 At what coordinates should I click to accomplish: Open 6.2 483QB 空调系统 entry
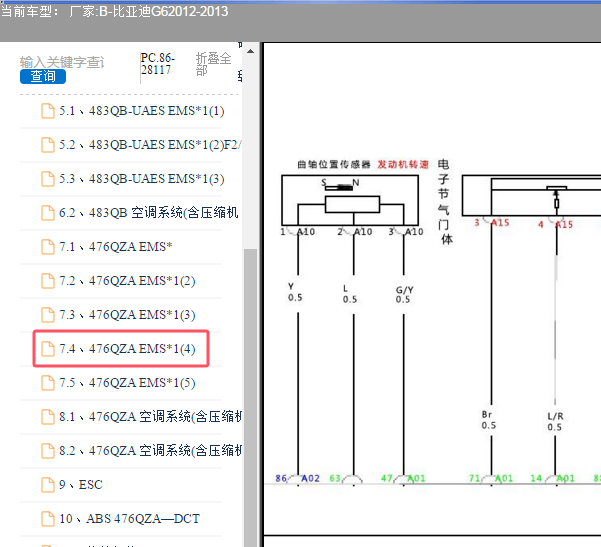(149, 213)
